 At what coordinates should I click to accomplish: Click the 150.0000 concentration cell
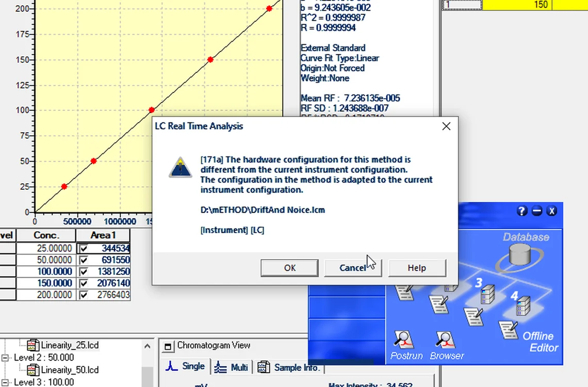(x=46, y=283)
